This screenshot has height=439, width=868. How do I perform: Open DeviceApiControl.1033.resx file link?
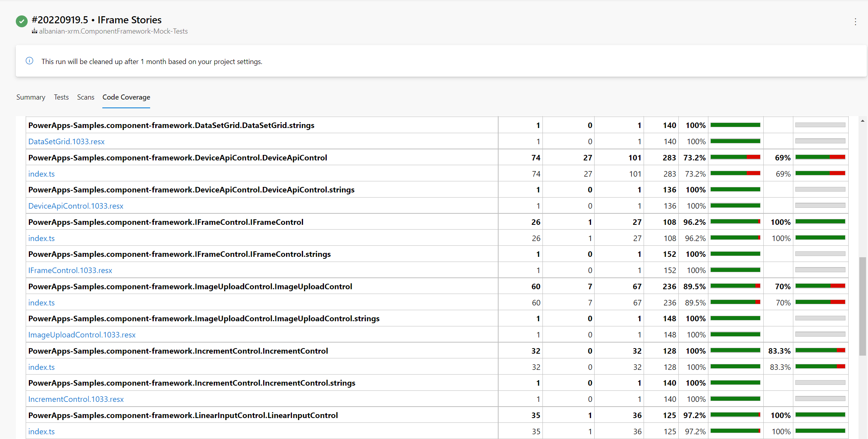click(x=76, y=206)
